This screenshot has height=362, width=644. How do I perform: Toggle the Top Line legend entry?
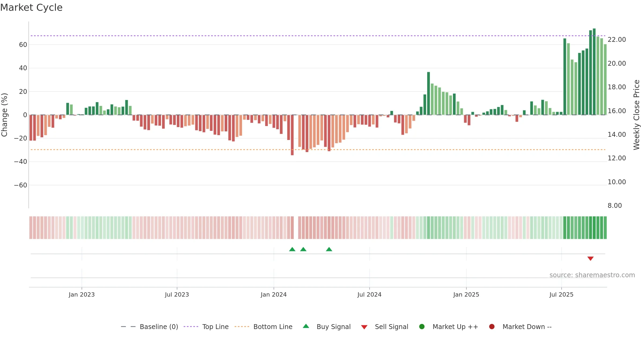[x=206, y=327]
